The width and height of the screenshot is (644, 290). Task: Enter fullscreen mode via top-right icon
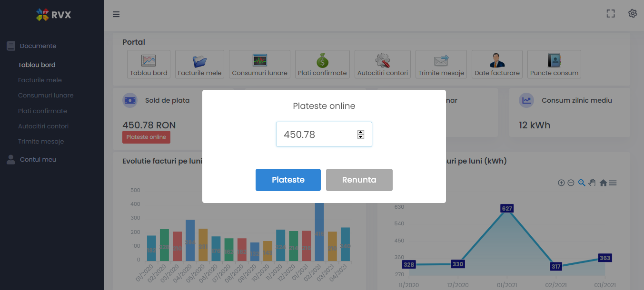point(611,14)
